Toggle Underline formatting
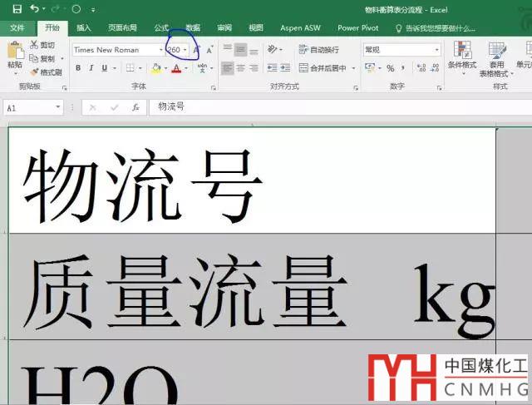Image resolution: width=532 pixels, height=405 pixels. tap(105, 68)
